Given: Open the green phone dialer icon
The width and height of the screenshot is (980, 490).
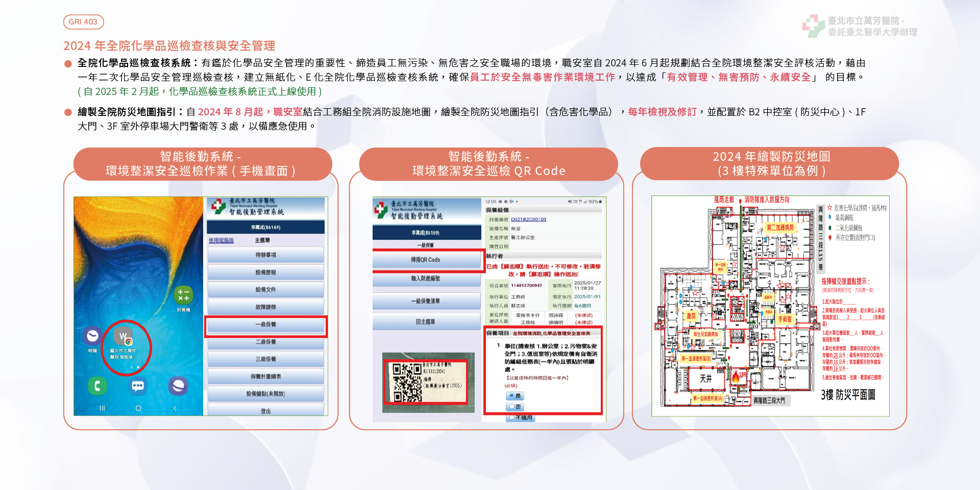Looking at the screenshot, I should 97,386.
